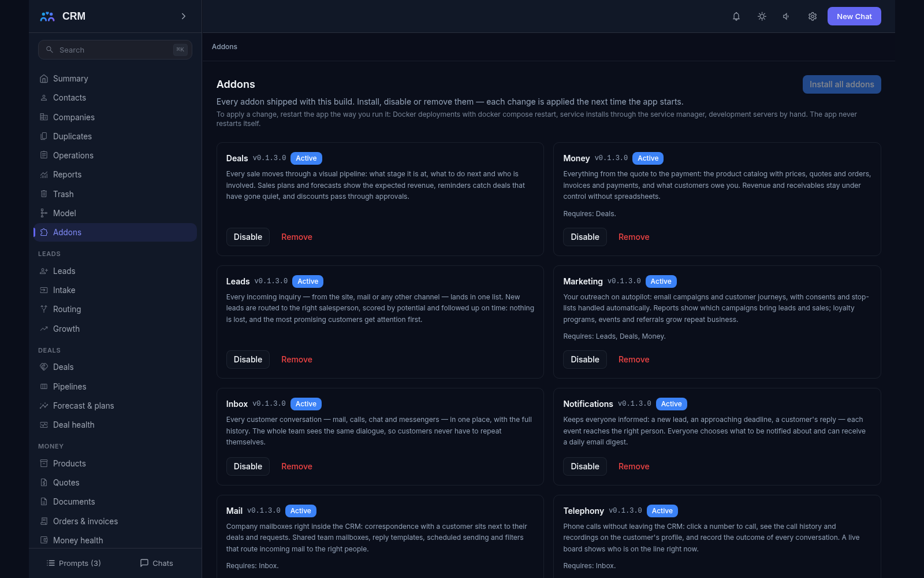Click the Summary home icon
This screenshot has height=578, width=924.
[x=44, y=79]
